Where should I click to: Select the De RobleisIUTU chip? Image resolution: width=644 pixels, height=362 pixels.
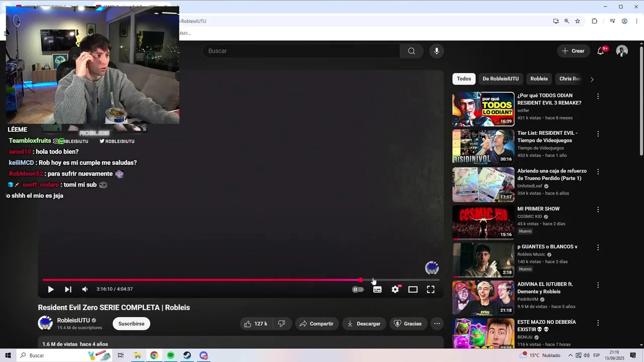tap(501, 79)
